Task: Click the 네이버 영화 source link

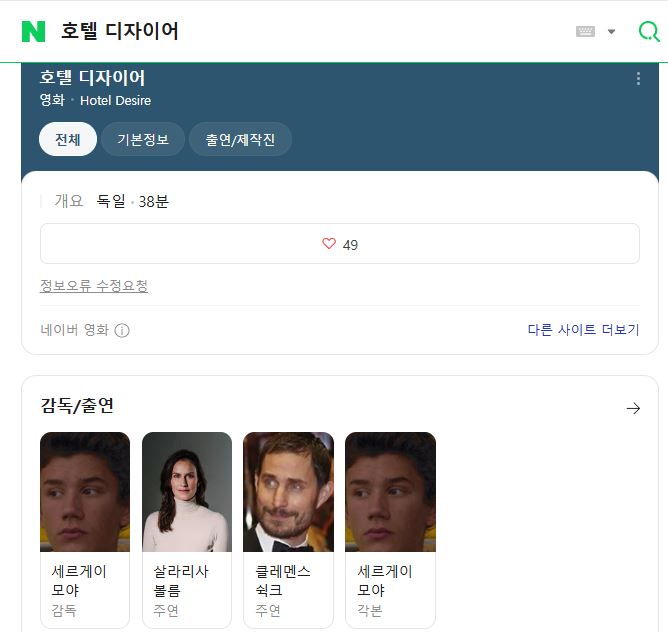Action: click(75, 330)
